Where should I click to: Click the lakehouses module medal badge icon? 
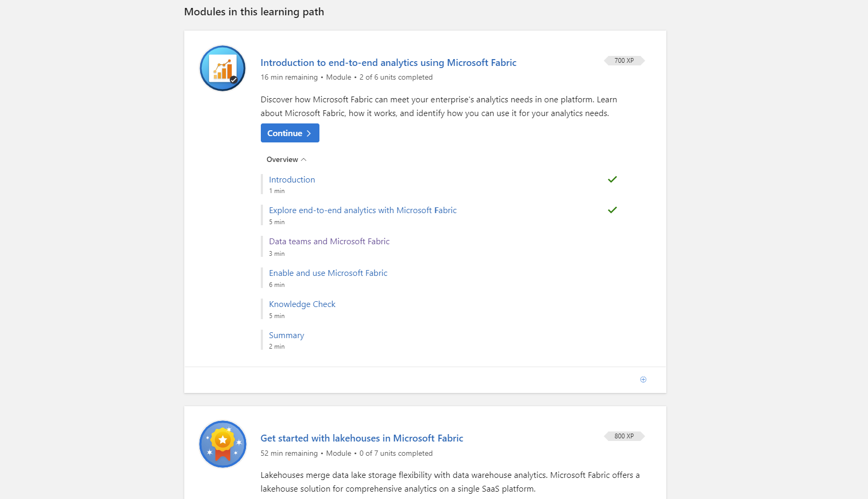click(222, 444)
